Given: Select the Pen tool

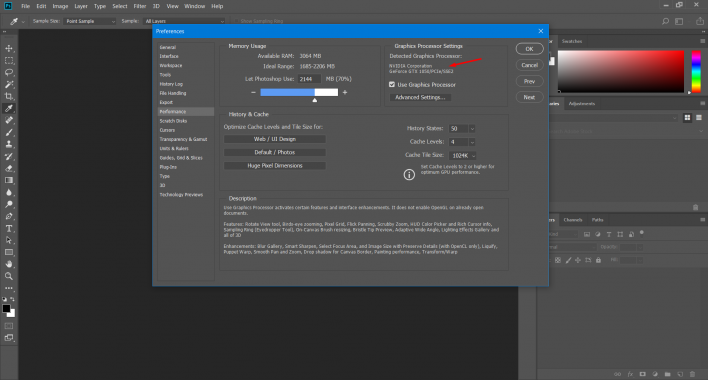Looking at the screenshot, I should 9,216.
